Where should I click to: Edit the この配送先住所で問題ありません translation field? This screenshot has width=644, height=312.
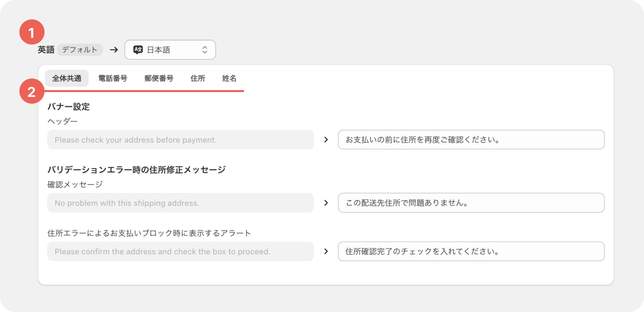(471, 203)
